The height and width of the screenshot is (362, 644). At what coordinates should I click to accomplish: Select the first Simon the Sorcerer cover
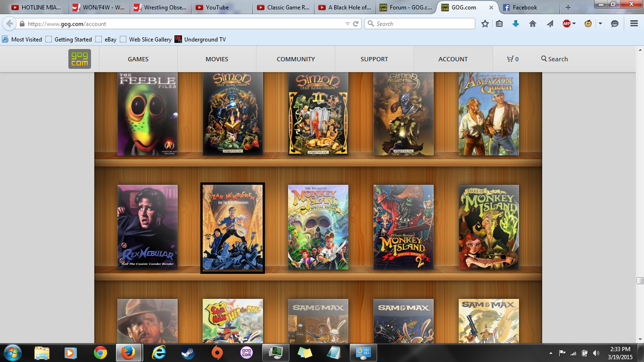pos(233,114)
